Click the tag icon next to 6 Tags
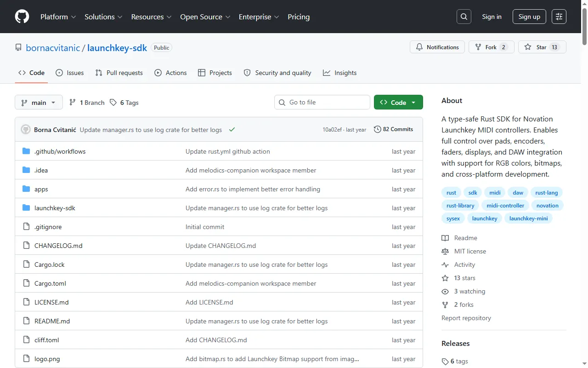The width and height of the screenshot is (588, 368). [113, 103]
